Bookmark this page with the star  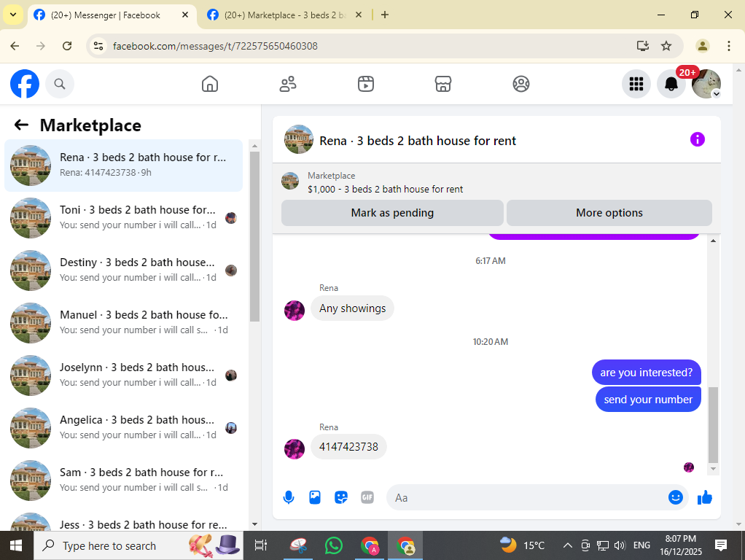click(x=666, y=46)
